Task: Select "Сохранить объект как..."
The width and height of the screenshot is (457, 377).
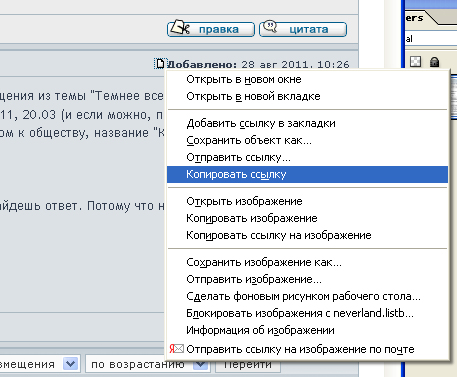Action: tap(307, 140)
